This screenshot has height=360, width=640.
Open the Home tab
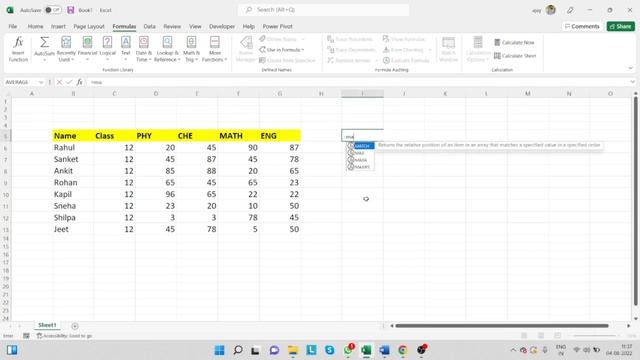[x=36, y=27]
